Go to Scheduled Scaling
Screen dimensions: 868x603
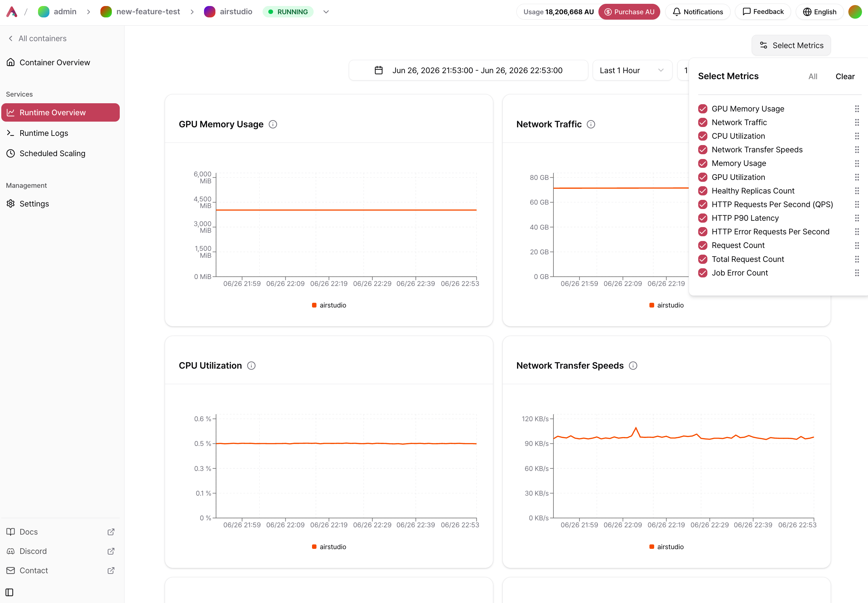click(x=61, y=153)
